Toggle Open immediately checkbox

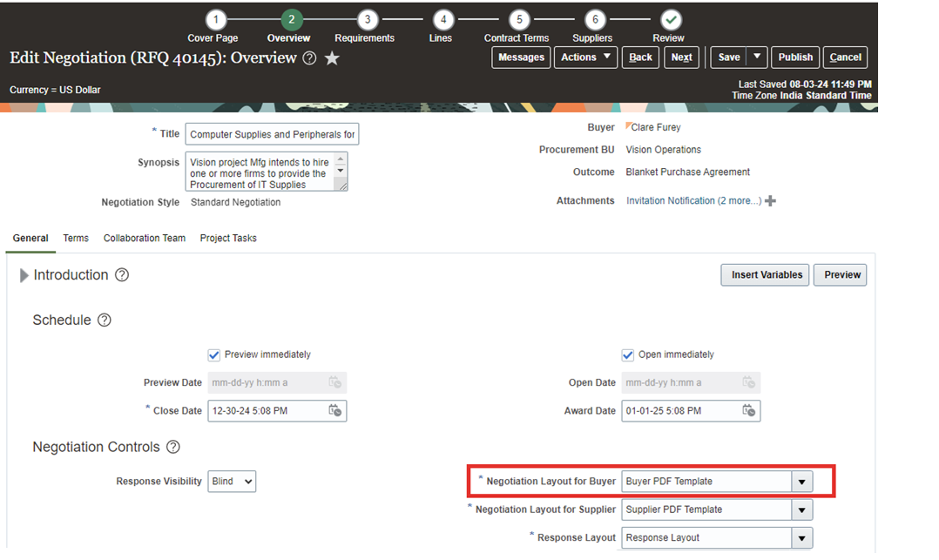627,355
